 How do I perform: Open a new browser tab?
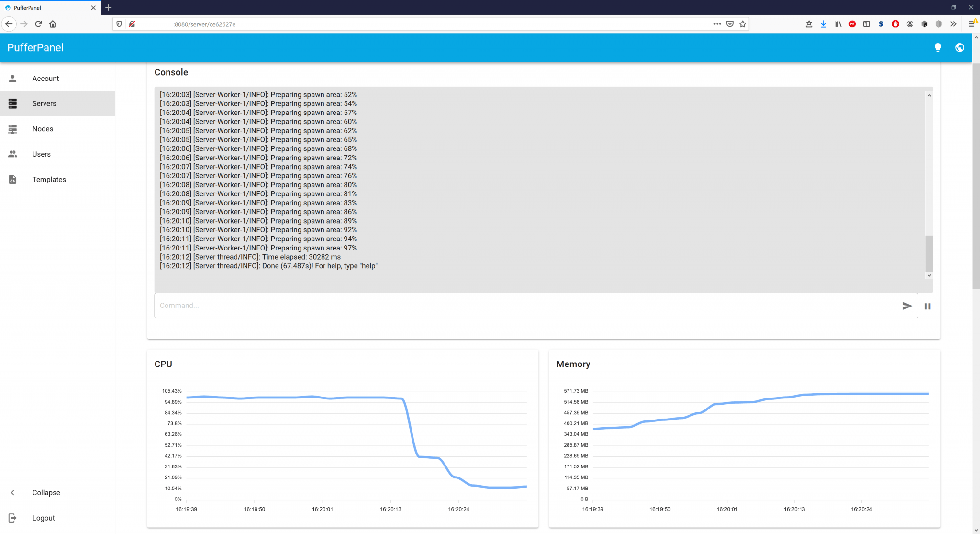click(x=109, y=8)
